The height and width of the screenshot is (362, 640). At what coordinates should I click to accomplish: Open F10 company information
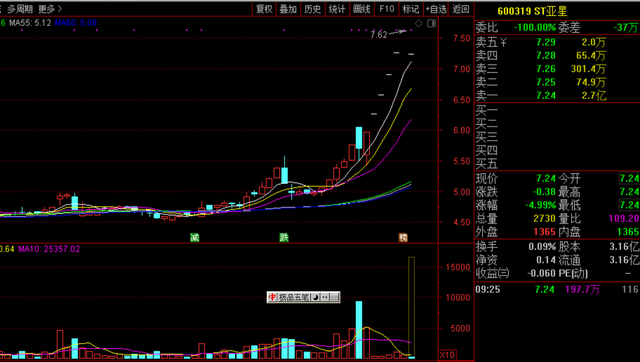tap(387, 9)
